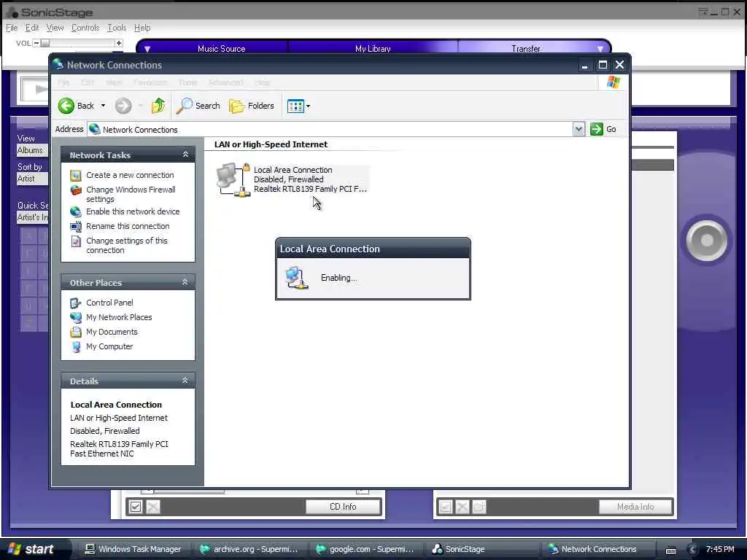Click the keyboard icon in system tray
The image size is (747, 560).
coord(671,550)
